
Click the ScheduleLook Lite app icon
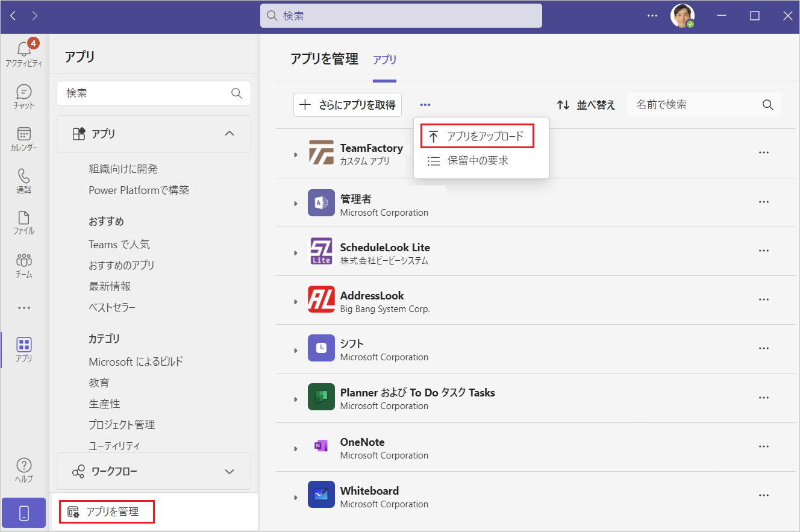pyautogui.click(x=321, y=251)
